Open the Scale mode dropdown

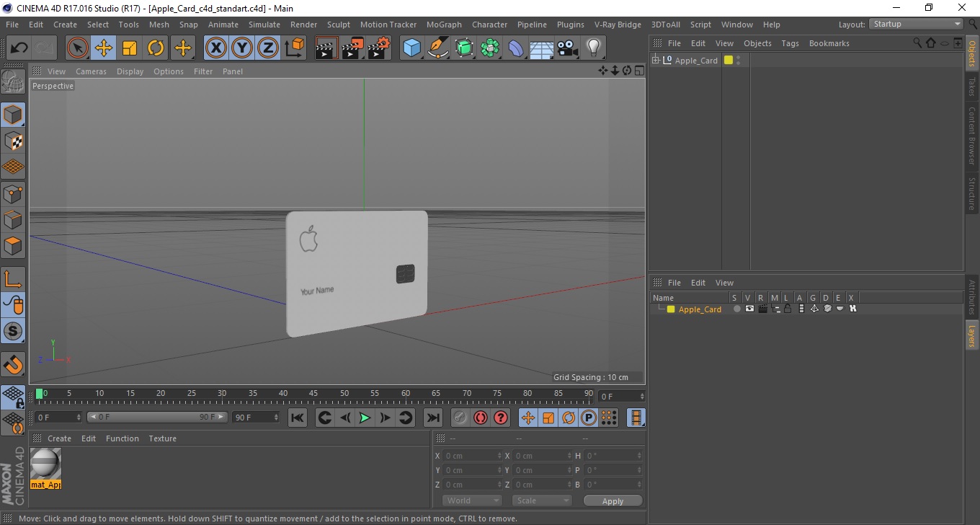tap(542, 500)
